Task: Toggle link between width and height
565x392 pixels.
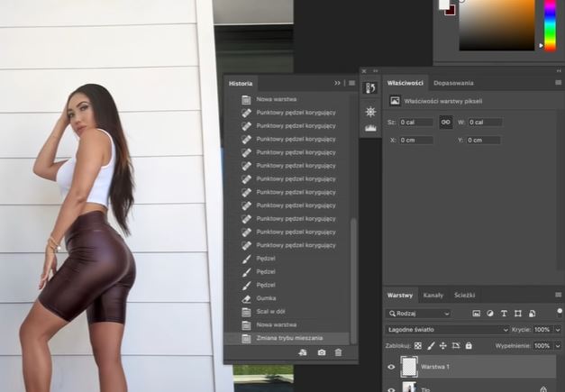Action: tap(446, 123)
